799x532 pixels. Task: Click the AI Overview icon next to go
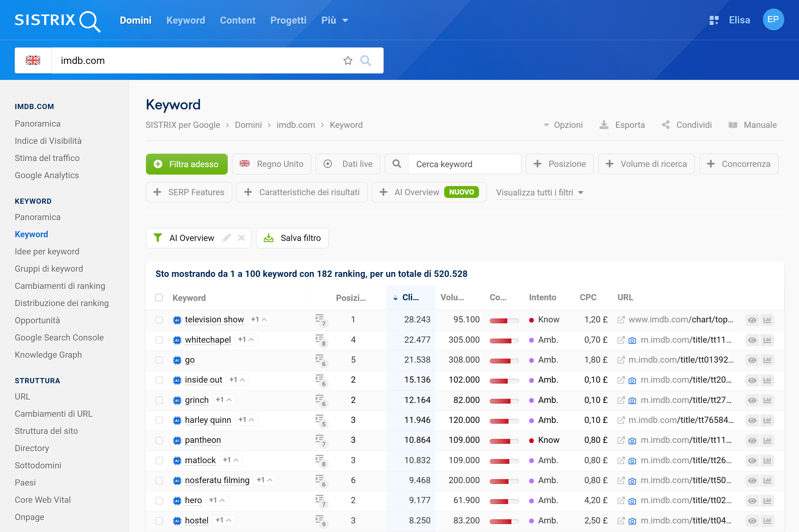[177, 360]
